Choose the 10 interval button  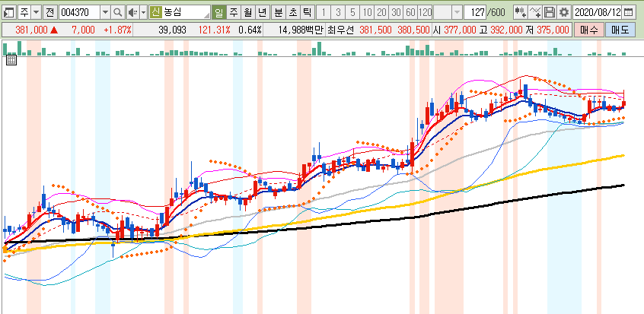pyautogui.click(x=367, y=12)
